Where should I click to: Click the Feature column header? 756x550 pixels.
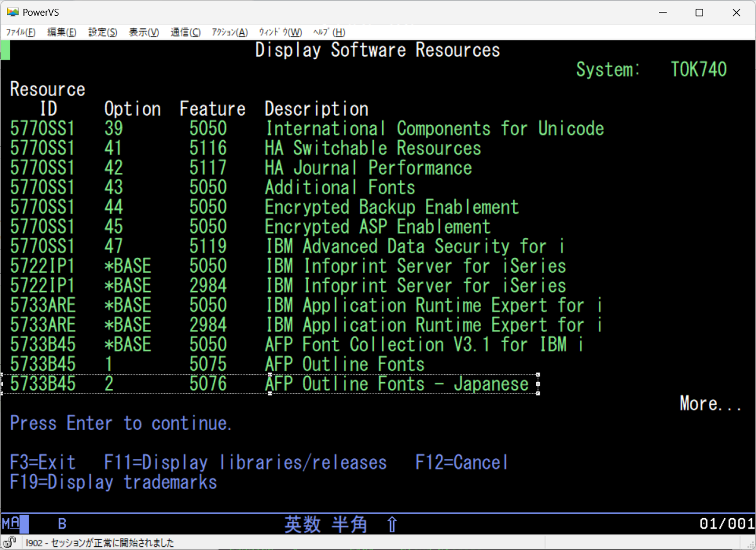click(213, 109)
